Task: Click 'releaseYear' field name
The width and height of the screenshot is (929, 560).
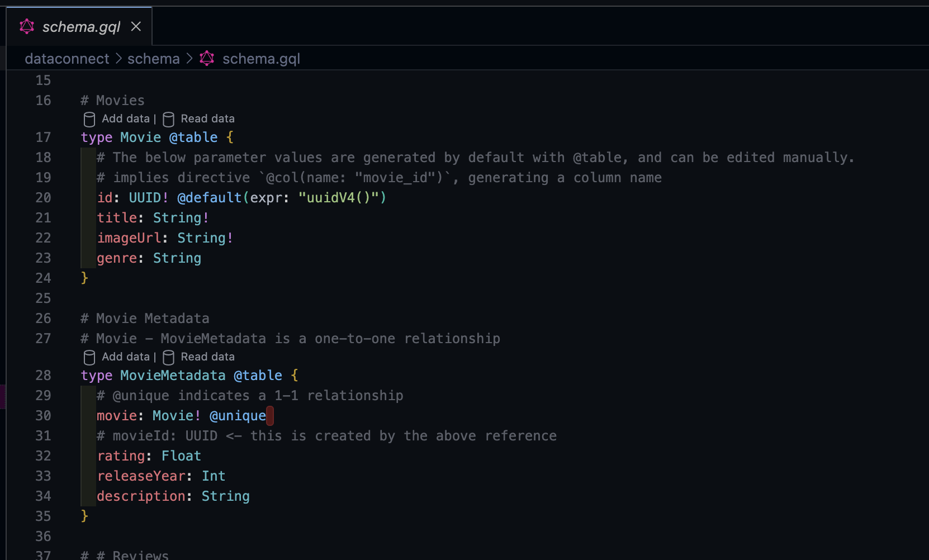Action: point(141,476)
